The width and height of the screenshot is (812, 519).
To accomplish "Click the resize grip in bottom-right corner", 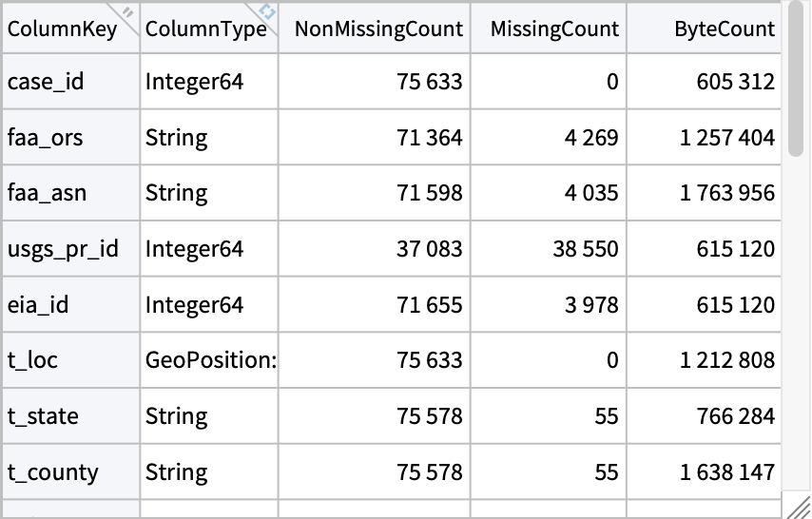I will point(797,506).
